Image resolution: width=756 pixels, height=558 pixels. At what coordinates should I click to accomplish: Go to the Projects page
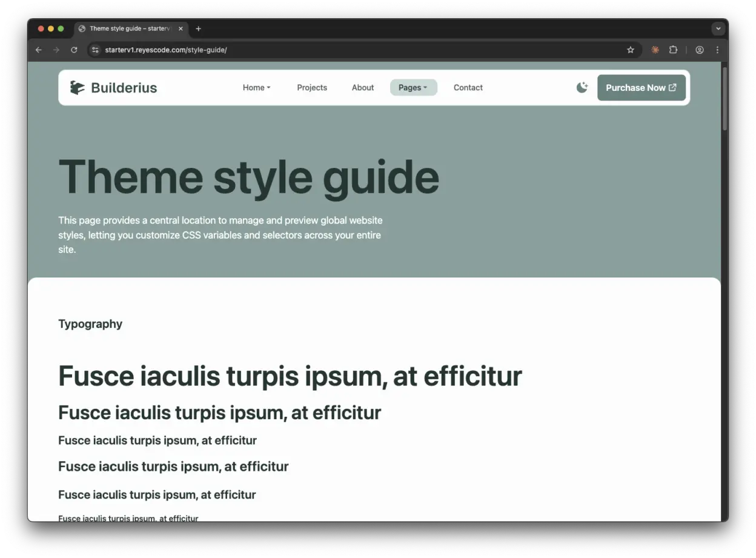[312, 88]
